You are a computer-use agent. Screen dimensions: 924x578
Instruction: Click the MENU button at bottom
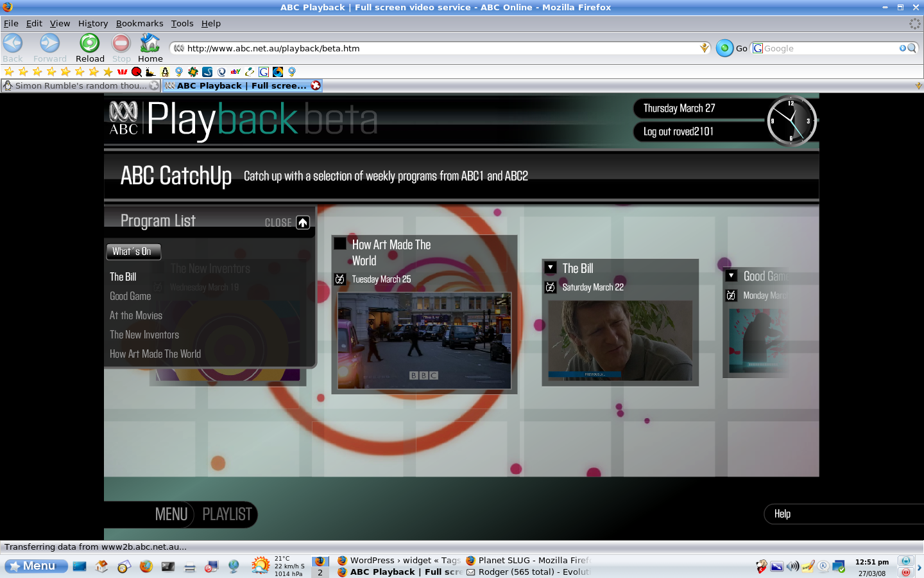171,514
